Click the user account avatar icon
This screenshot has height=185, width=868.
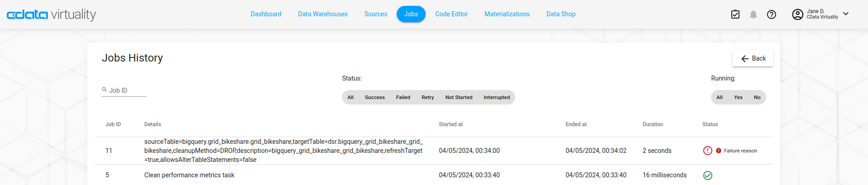[797, 14]
